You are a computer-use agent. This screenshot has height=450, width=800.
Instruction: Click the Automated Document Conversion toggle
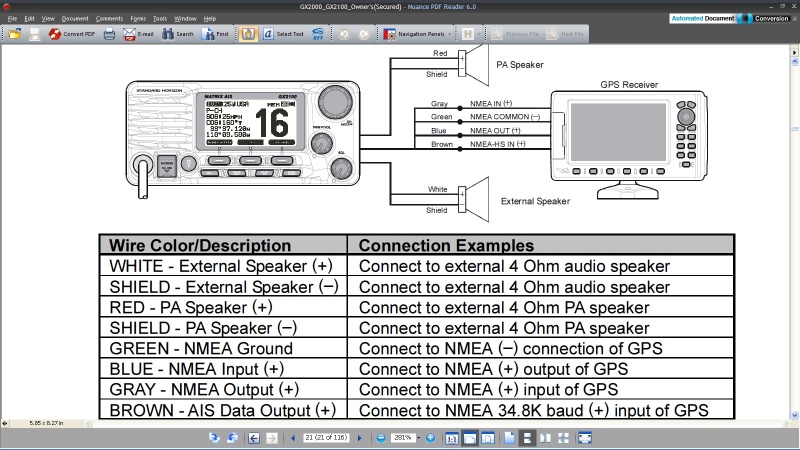[730, 18]
